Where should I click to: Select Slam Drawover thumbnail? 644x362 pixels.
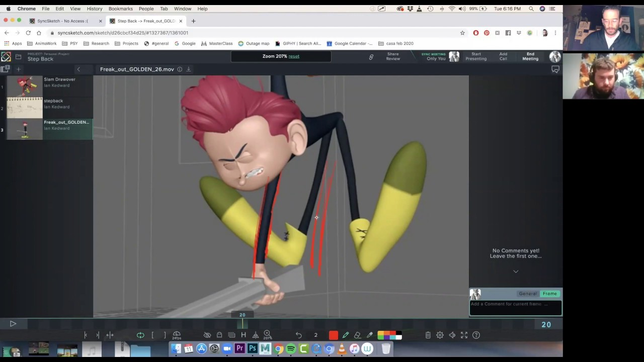tap(24, 86)
